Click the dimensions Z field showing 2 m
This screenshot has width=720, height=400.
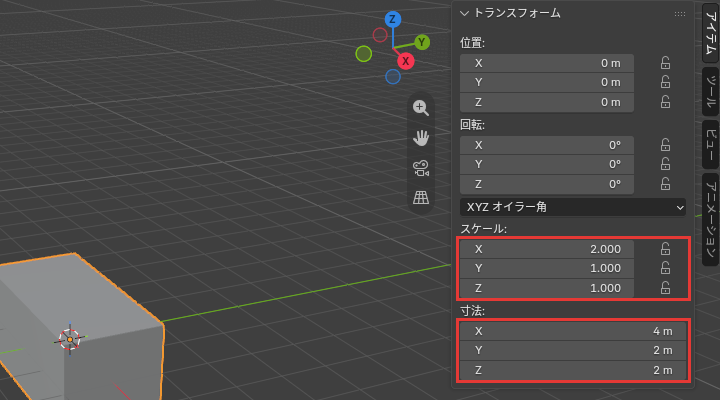(573, 370)
